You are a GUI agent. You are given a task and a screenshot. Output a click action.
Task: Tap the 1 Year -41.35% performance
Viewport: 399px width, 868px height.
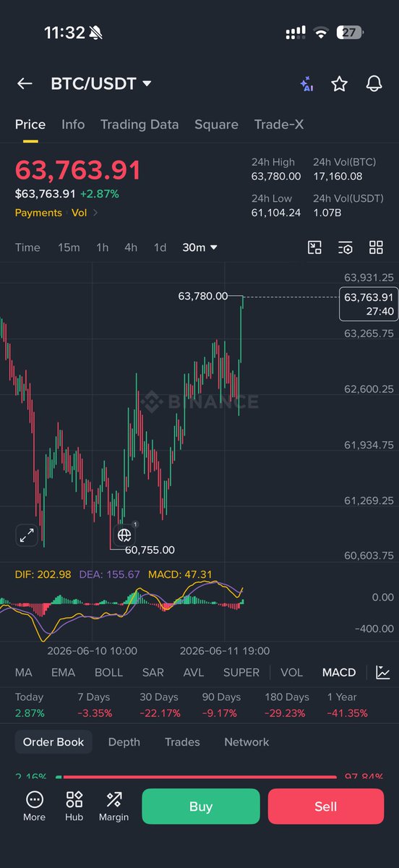(x=347, y=705)
